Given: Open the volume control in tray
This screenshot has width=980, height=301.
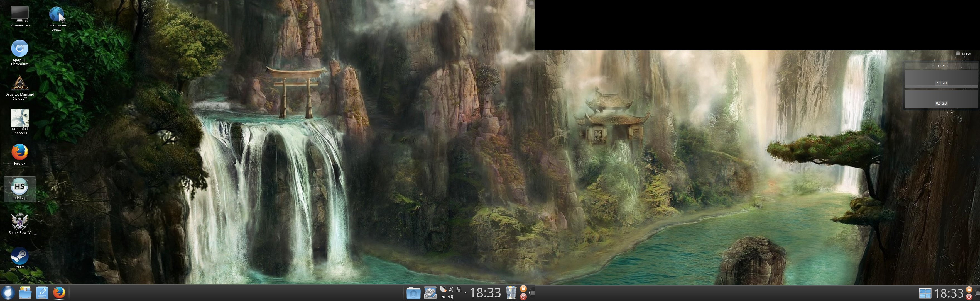Looking at the screenshot, I should [x=451, y=297].
